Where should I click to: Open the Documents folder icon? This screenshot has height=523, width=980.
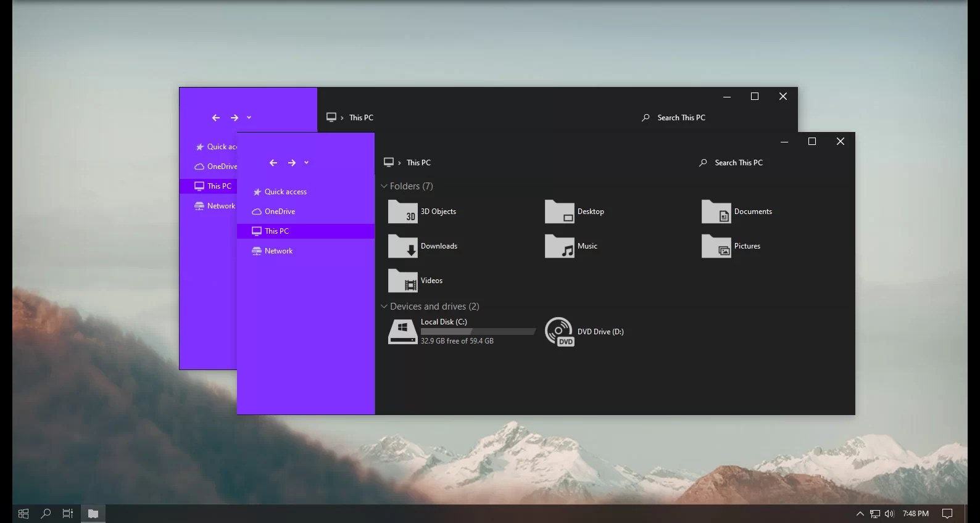[x=716, y=212]
